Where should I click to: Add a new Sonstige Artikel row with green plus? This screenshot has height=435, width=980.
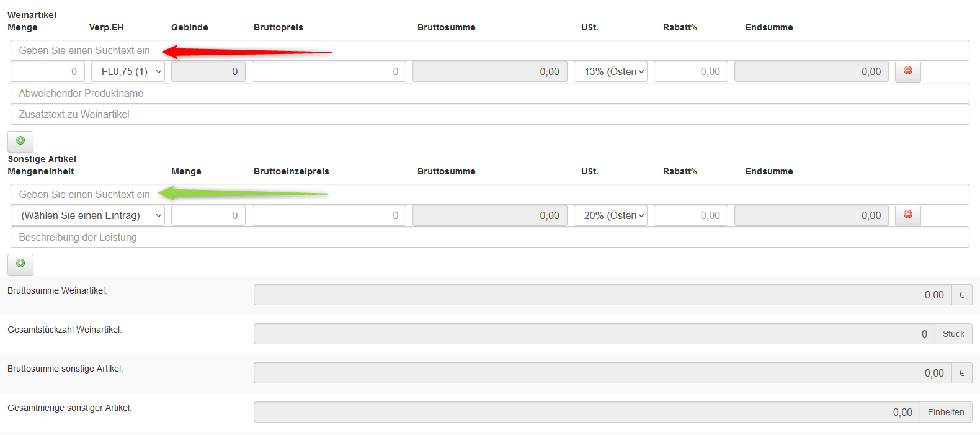click(20, 264)
